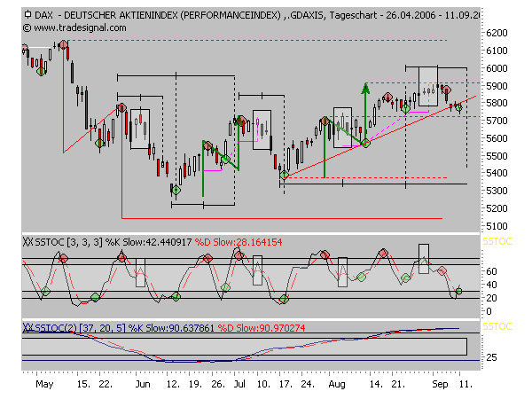Select the Jun label on the date axis
532x399 pixels.
(143, 384)
